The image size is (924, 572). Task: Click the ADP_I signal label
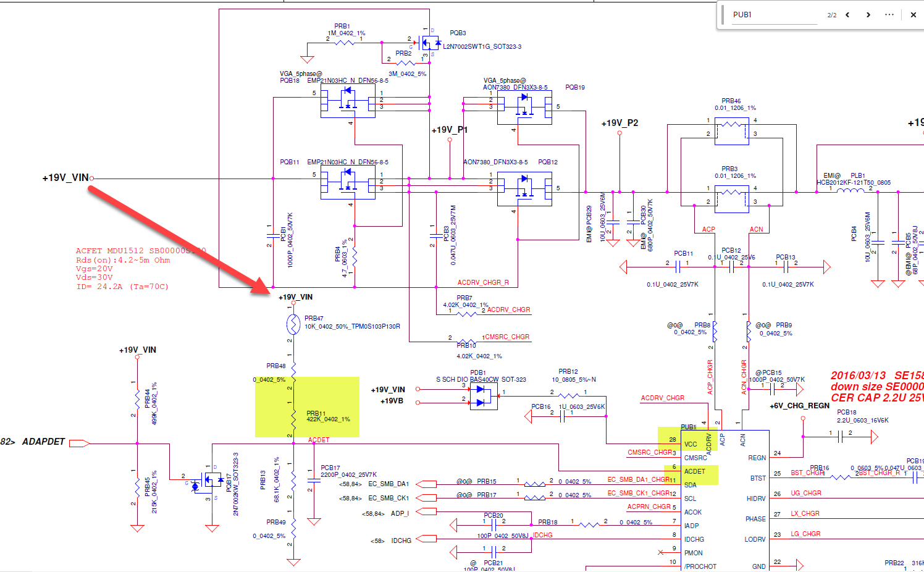(400, 513)
